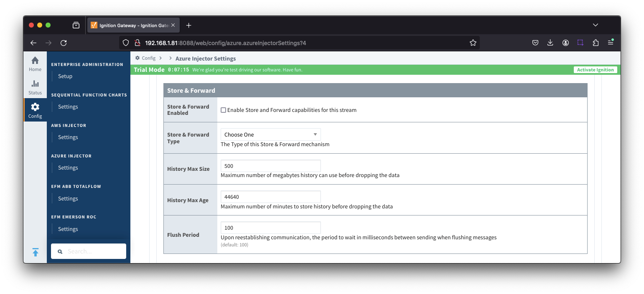Open Azure Injector Settings in sidebar

click(68, 168)
